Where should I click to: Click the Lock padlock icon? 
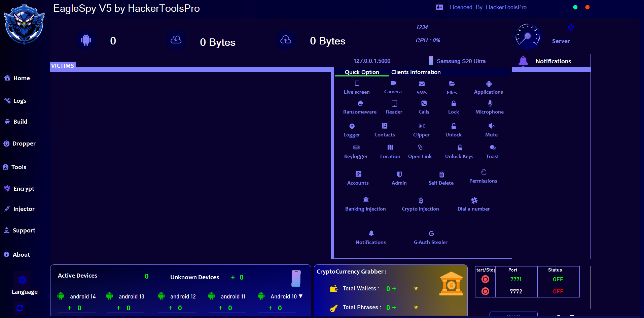[454, 103]
